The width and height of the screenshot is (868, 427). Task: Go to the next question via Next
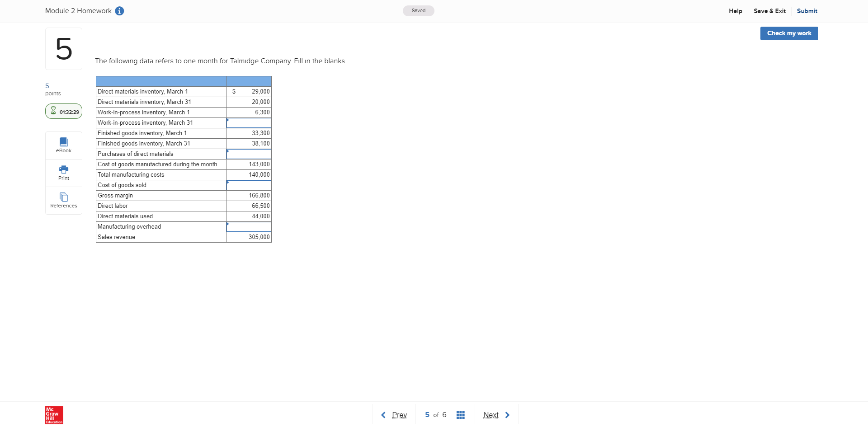(x=491, y=415)
